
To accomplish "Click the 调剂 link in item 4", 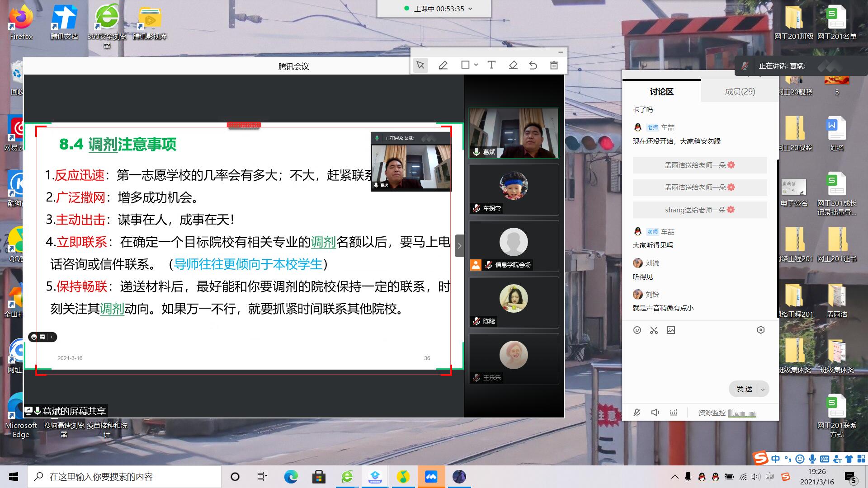I will point(323,242).
